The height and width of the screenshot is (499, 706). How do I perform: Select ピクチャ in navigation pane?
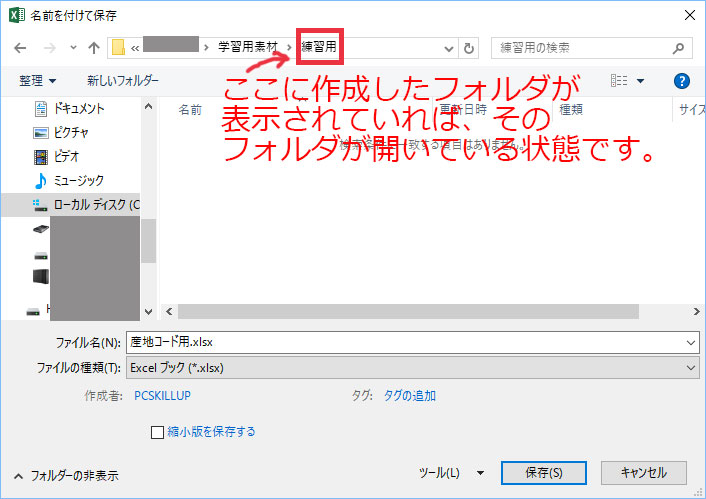(71, 132)
